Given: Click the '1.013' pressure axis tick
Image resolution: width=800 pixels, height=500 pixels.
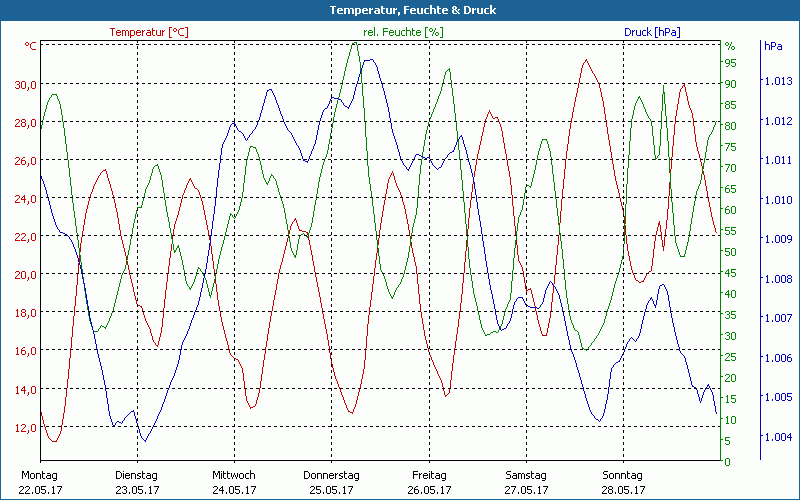Looking at the screenshot, I should pyautogui.click(x=777, y=82).
